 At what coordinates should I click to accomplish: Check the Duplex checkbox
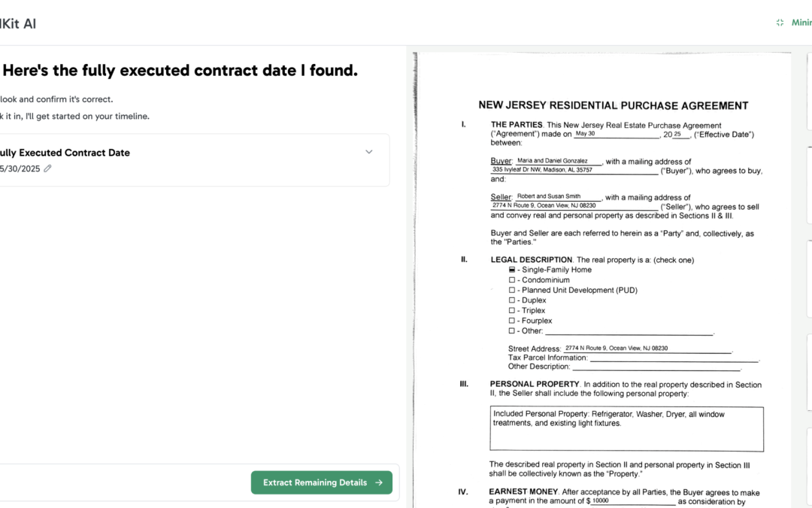click(x=512, y=300)
